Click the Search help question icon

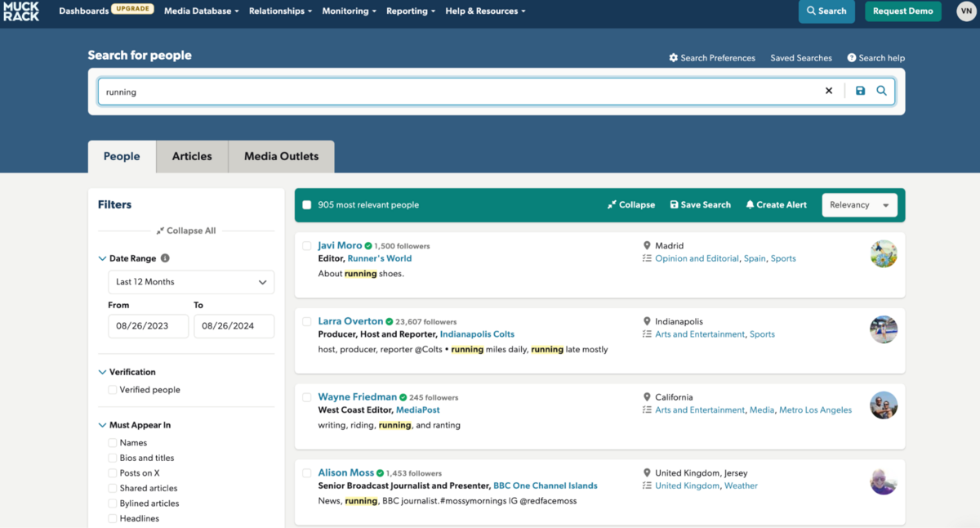coord(852,58)
